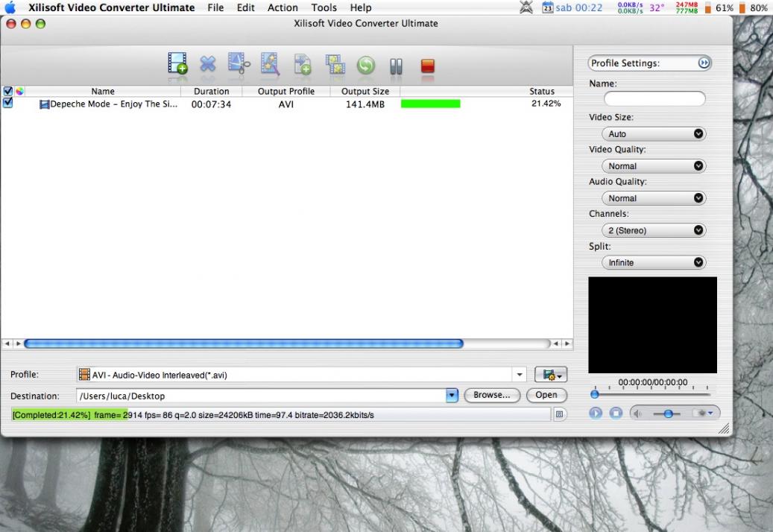
Task: Open the Split Infinite dropdown
Action: (x=654, y=262)
